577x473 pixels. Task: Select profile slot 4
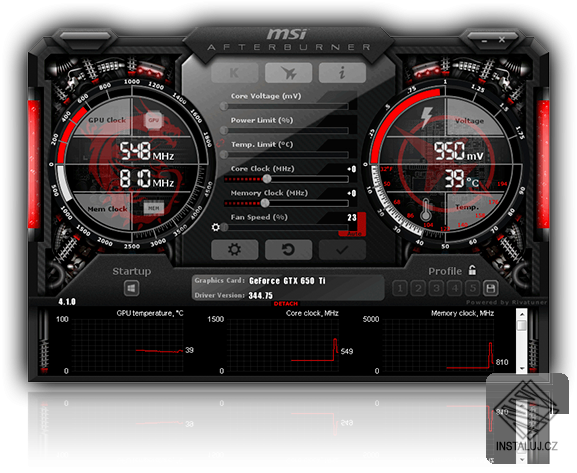[455, 288]
